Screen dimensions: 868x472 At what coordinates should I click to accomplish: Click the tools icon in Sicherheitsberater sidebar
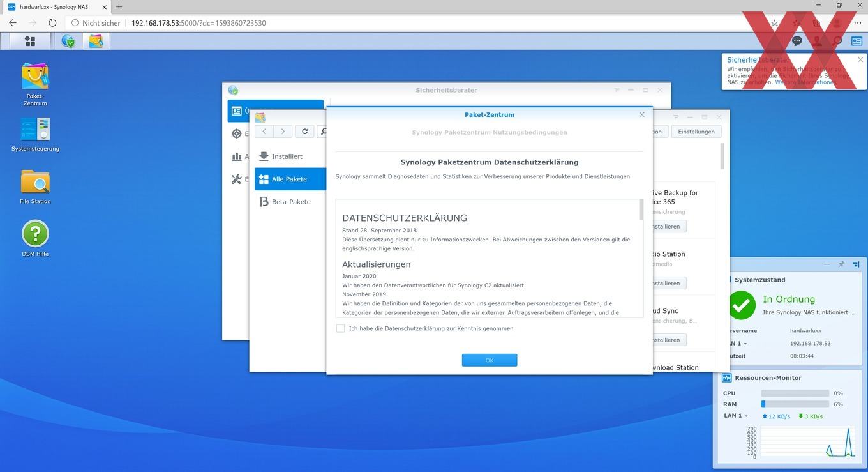coord(237,179)
